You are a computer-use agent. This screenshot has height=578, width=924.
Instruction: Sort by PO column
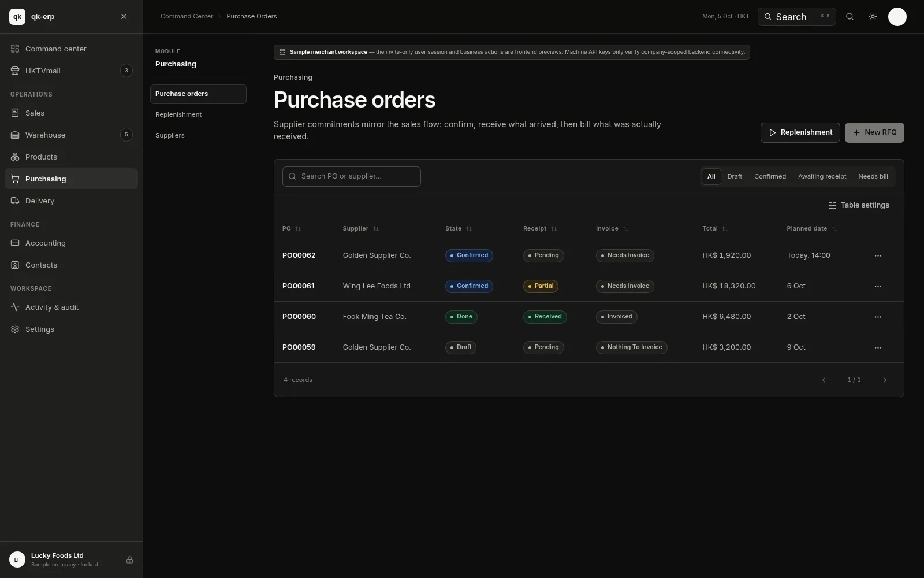(x=292, y=229)
